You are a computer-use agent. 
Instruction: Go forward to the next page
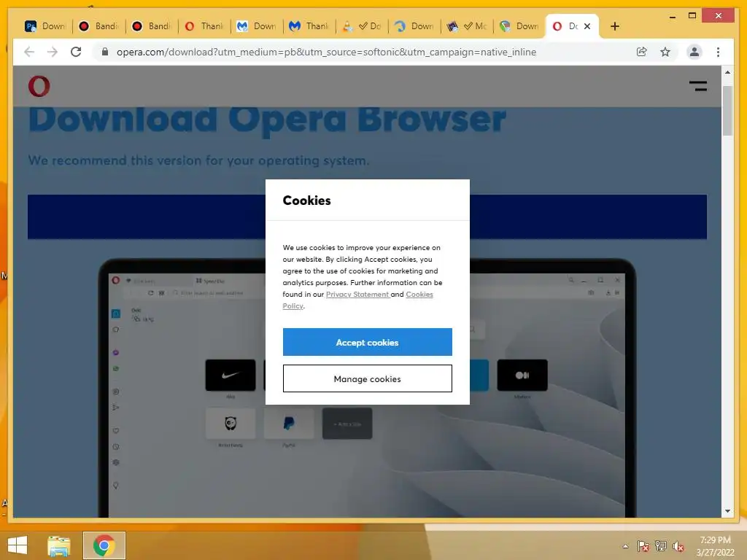click(53, 52)
